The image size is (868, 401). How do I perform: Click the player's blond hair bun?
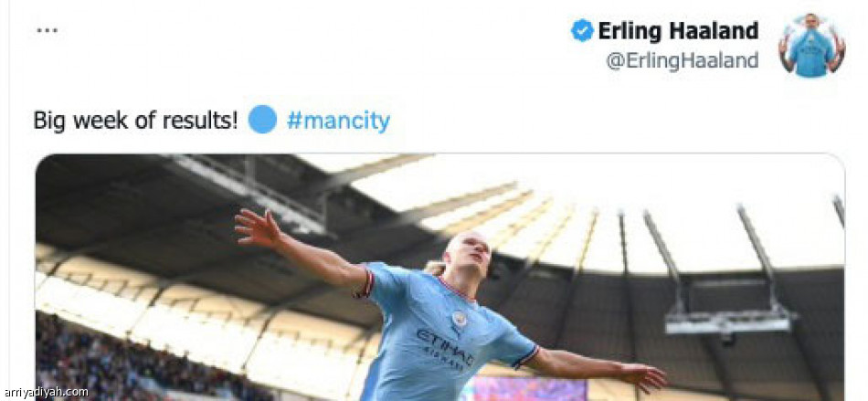coord(435,267)
